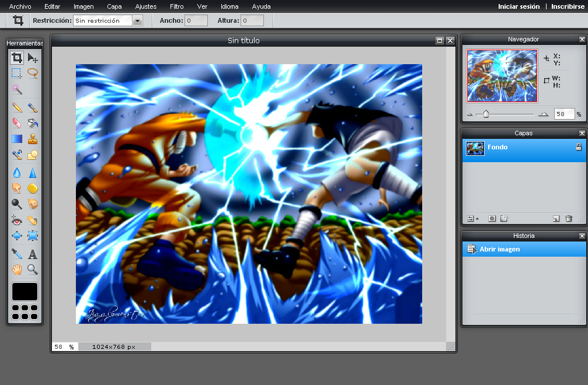Select the Sponge tool
The image size is (588, 385).
33,188
